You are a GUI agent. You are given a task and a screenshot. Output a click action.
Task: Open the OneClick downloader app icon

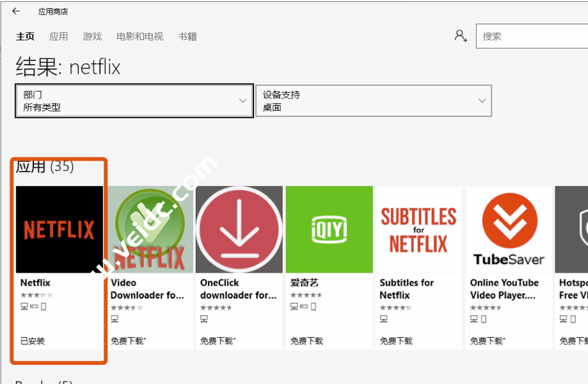coord(239,230)
